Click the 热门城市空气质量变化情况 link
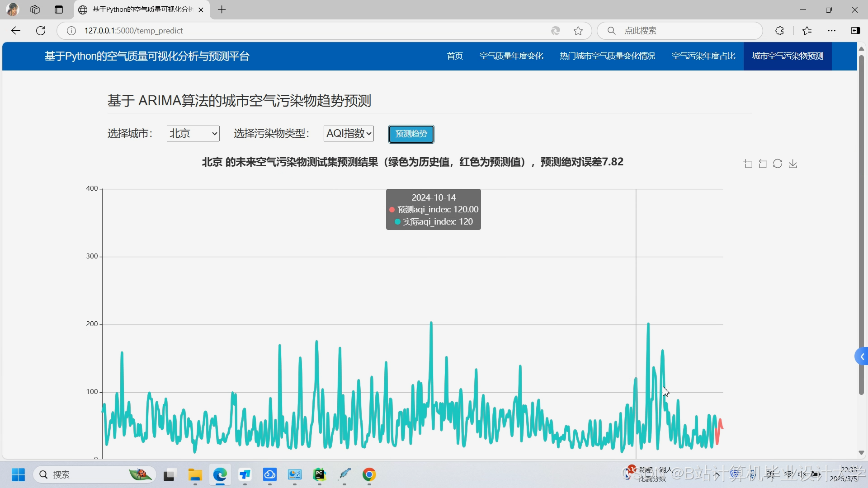Screen dimensions: 868x488 pos(607,56)
